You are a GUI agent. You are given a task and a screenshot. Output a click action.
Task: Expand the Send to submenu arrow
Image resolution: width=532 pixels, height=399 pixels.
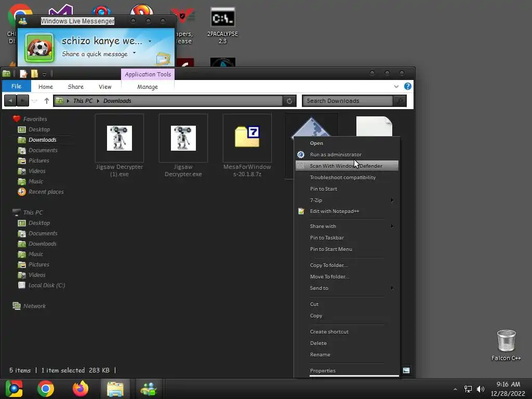[x=392, y=288]
